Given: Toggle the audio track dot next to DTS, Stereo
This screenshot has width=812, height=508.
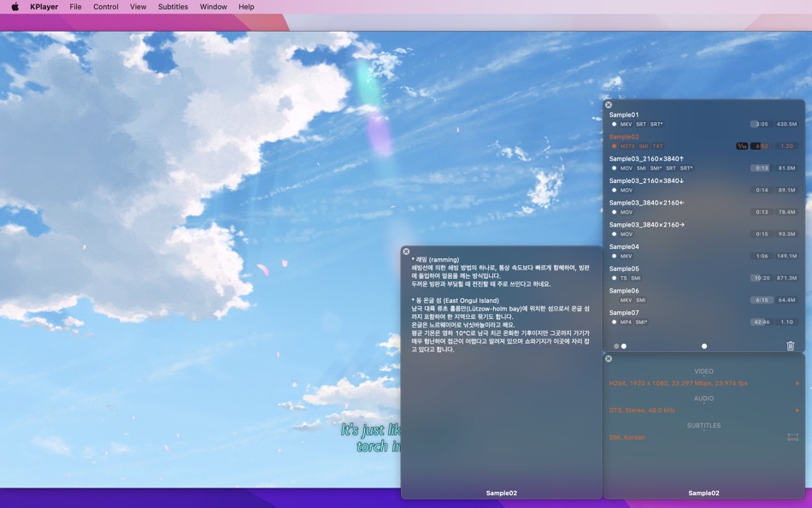Looking at the screenshot, I should point(797,411).
